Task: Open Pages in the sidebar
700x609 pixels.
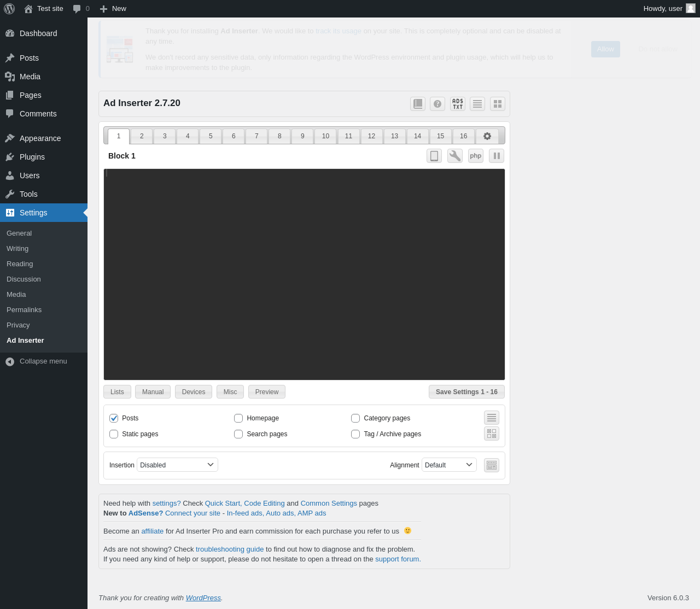Action: pos(44,95)
